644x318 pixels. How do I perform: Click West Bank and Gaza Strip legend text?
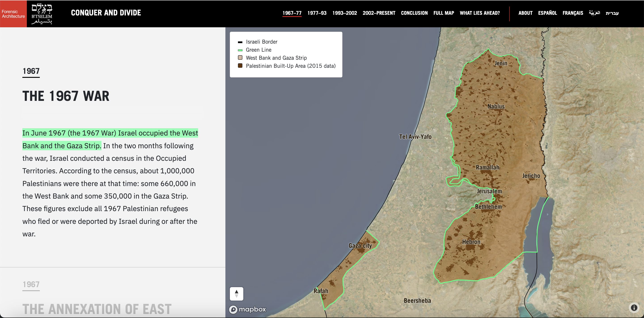point(276,58)
